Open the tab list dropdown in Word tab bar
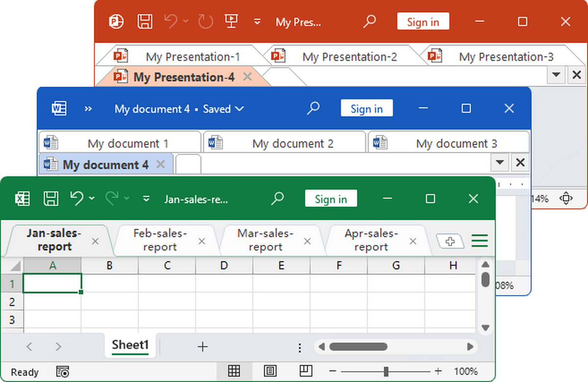The image size is (588, 382). [x=499, y=163]
